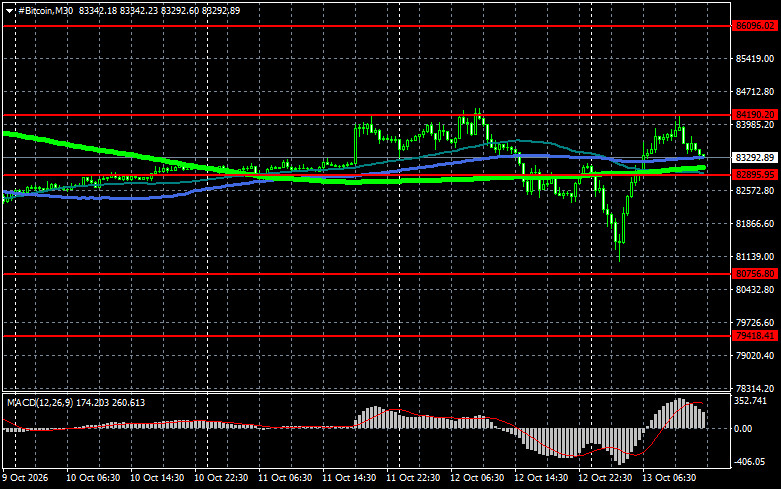Screen dimensions: 781x489
Task: Click the -406.05 MACD scale label
Action: 750,462
